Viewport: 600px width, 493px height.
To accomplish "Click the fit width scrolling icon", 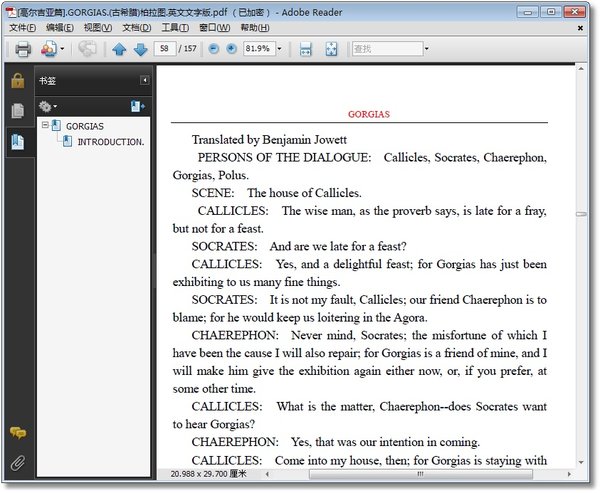I will point(306,49).
